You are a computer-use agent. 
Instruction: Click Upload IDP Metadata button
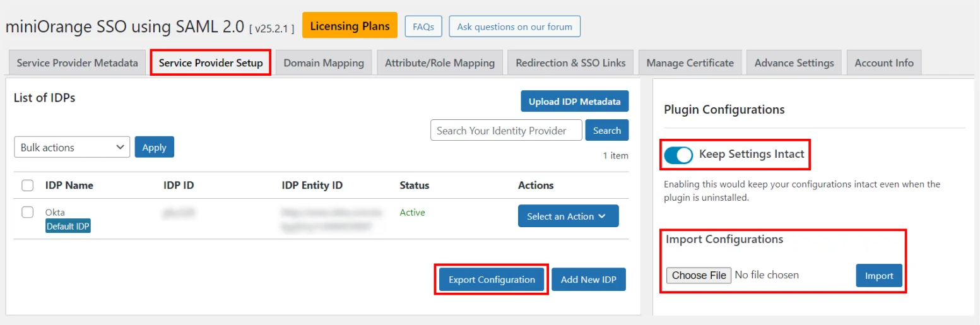point(574,101)
